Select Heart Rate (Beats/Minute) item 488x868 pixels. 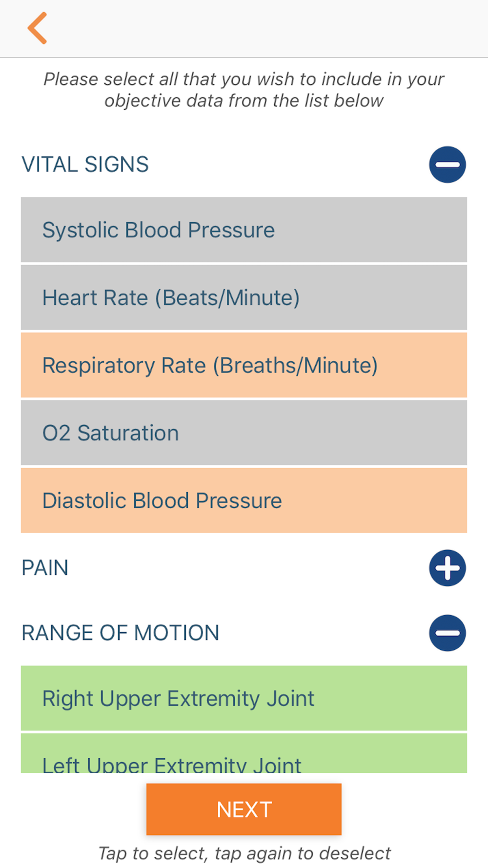click(x=244, y=298)
